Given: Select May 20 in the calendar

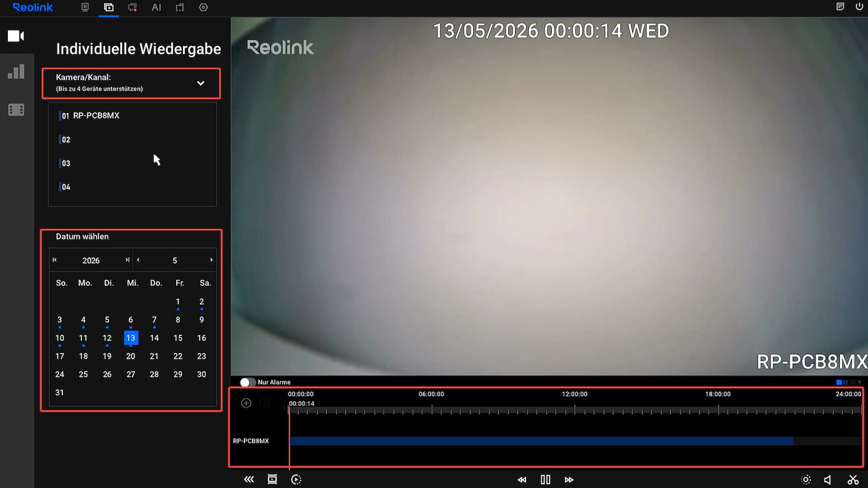Looking at the screenshot, I should point(131,356).
